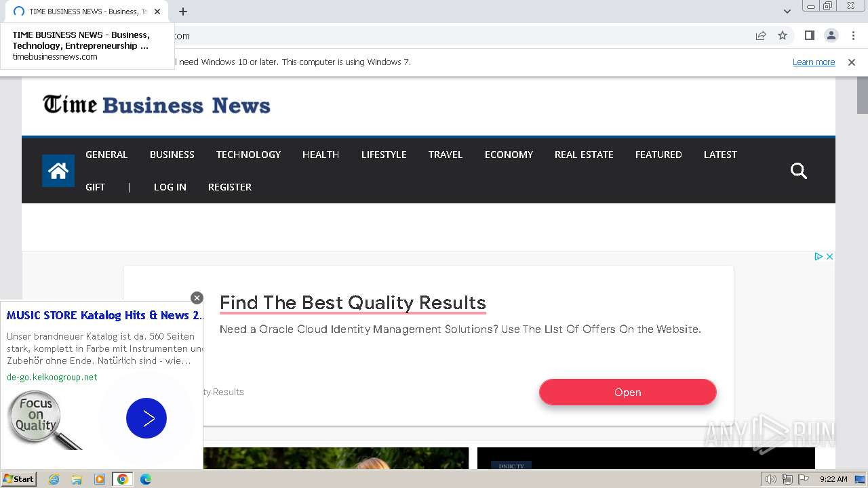The image size is (868, 488).
Task: Click the home icon in the navigation bar
Action: tap(58, 171)
